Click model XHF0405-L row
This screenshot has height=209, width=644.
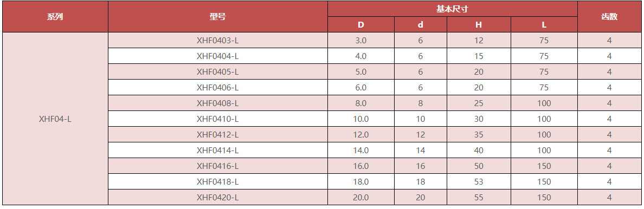[218, 71]
